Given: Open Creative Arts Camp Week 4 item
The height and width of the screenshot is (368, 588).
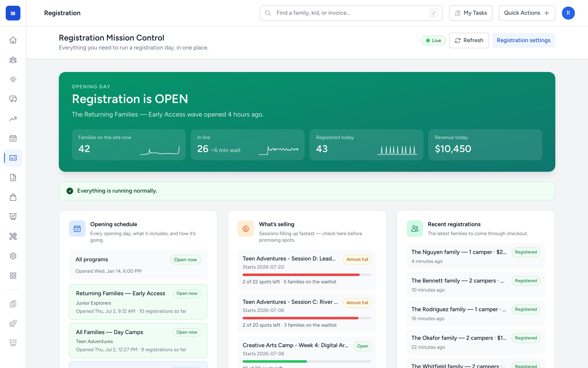Looking at the screenshot, I should coord(307,352).
